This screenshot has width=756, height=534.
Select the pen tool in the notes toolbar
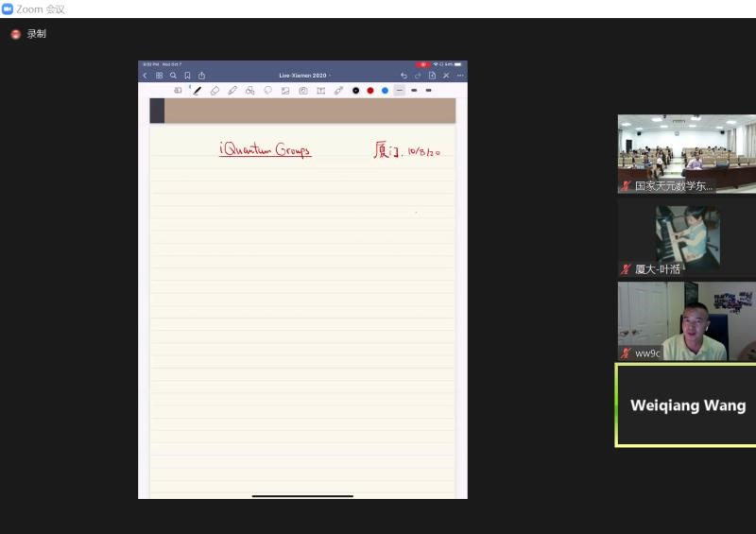coord(197,91)
